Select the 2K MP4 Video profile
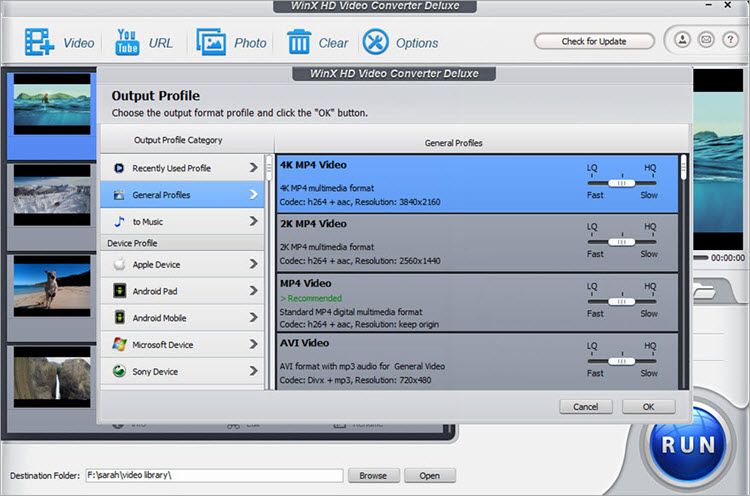The height and width of the screenshot is (496, 750). pyautogui.click(x=477, y=243)
